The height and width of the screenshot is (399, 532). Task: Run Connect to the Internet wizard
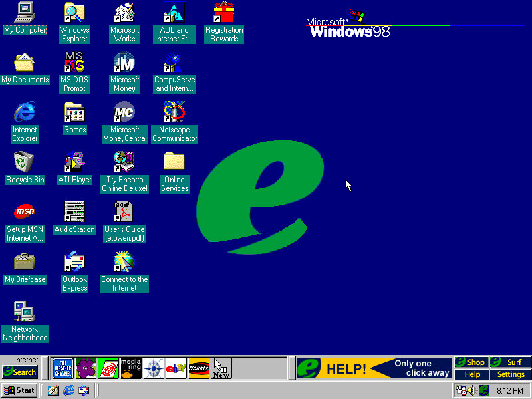[x=124, y=263]
